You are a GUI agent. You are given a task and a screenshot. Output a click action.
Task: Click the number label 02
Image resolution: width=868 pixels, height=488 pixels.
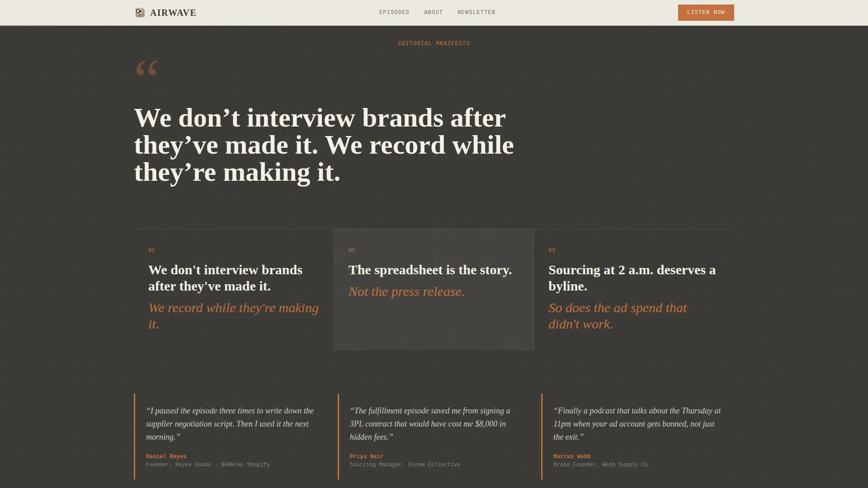click(352, 250)
